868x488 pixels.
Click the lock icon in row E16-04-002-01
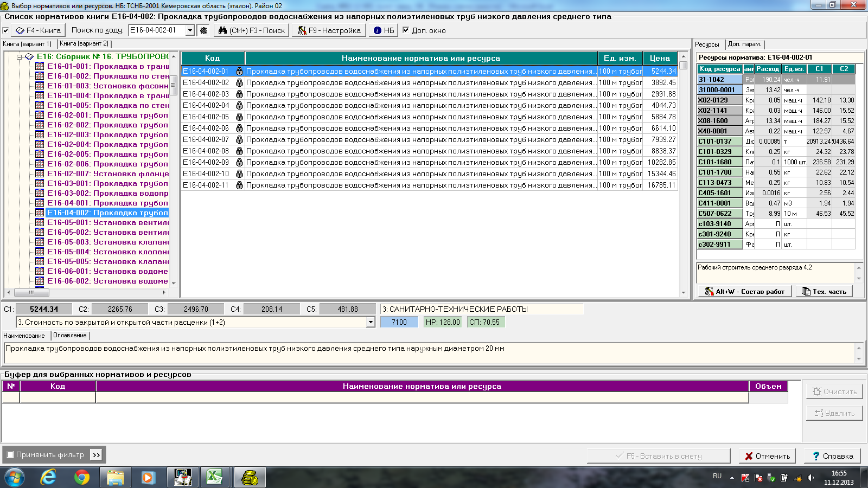pyautogui.click(x=239, y=71)
